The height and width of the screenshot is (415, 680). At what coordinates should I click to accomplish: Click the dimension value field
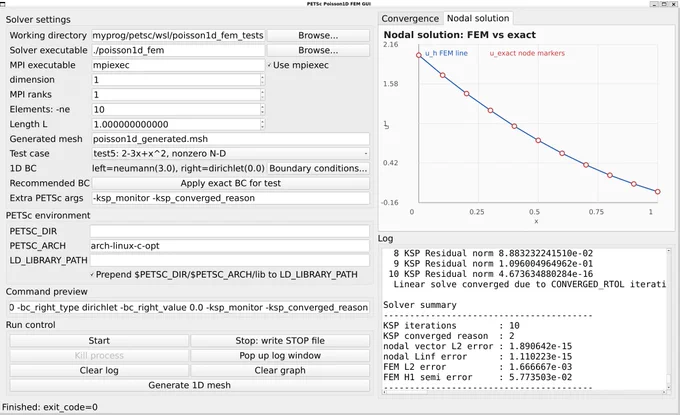[176, 80]
